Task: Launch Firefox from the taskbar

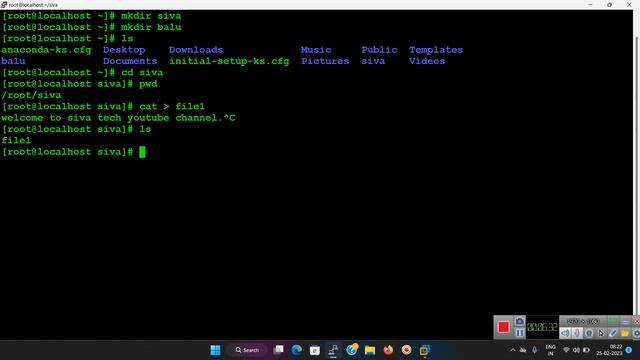Action: pyautogui.click(x=388, y=350)
